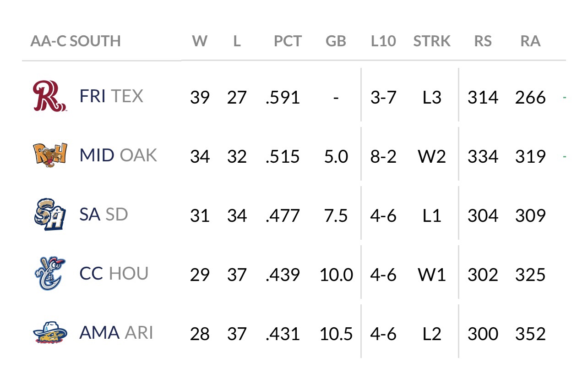Image resolution: width=588 pixels, height=380 pixels.
Task: Select the TEX affiliate label
Action: 127,96
